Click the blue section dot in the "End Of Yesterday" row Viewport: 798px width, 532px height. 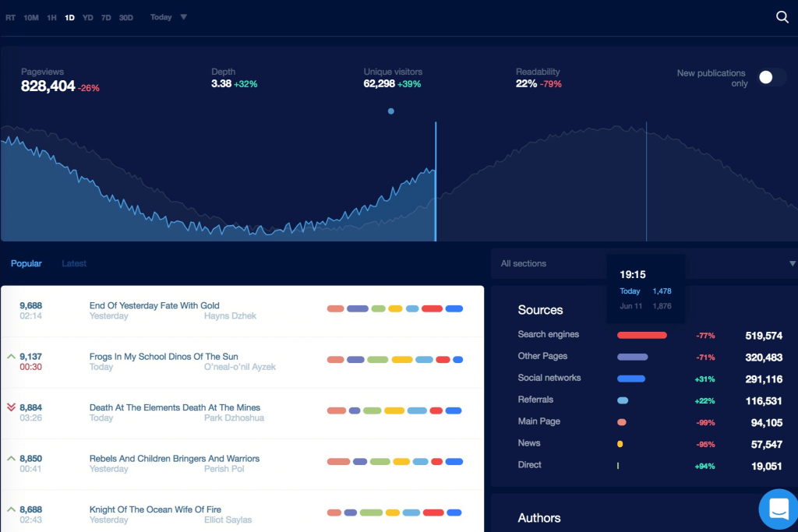454,308
